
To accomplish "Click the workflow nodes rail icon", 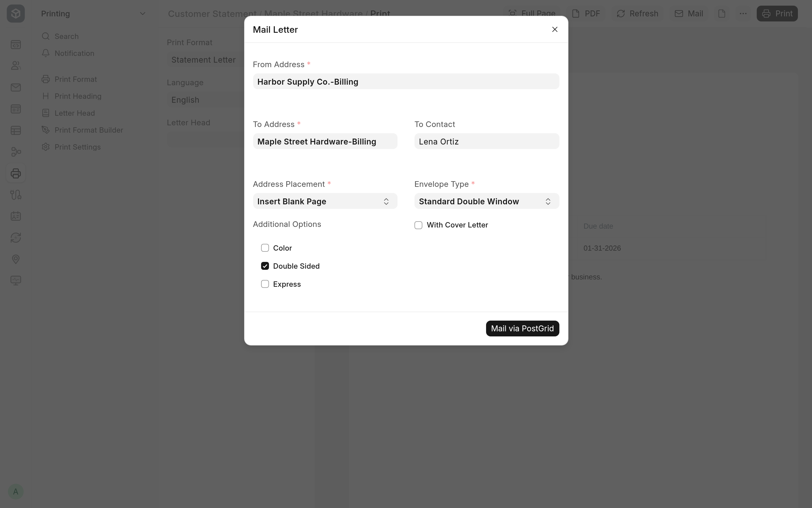I will click(16, 152).
